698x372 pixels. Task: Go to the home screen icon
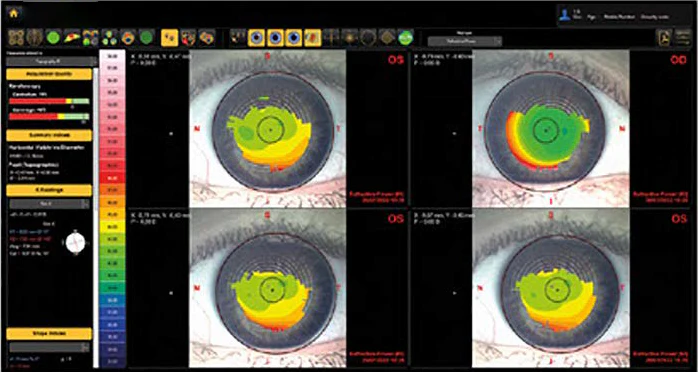[x=14, y=13]
